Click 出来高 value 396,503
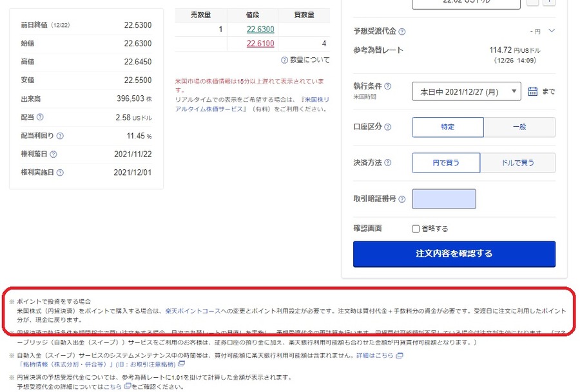The height and width of the screenshot is (392, 580). pos(130,98)
